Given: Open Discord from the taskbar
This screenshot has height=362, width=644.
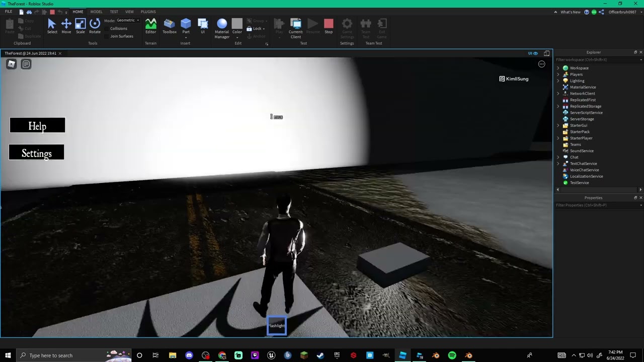Looking at the screenshot, I should tap(189, 355).
